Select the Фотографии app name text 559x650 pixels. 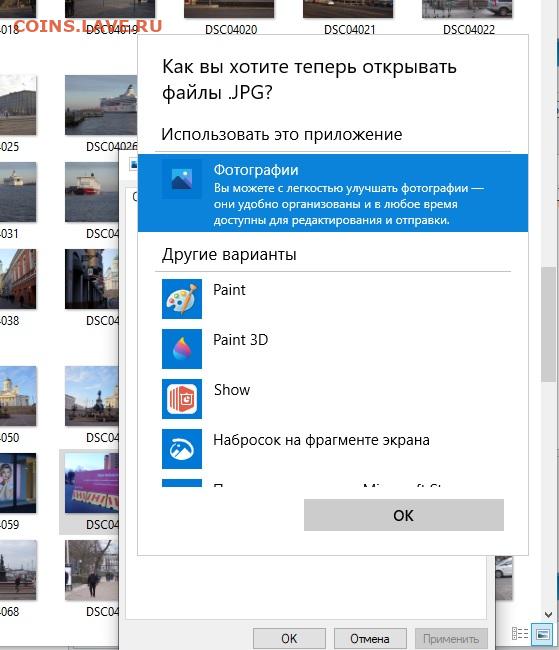(x=256, y=170)
